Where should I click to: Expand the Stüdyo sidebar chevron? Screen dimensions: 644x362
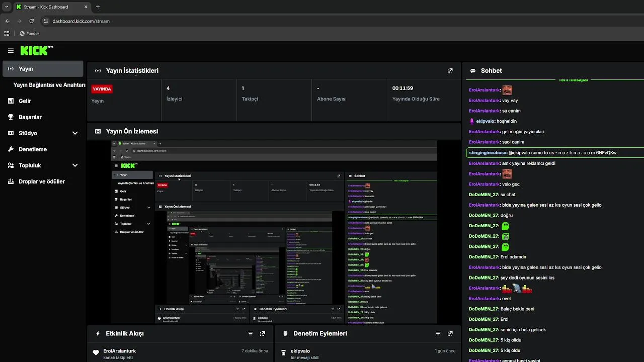tap(75, 133)
